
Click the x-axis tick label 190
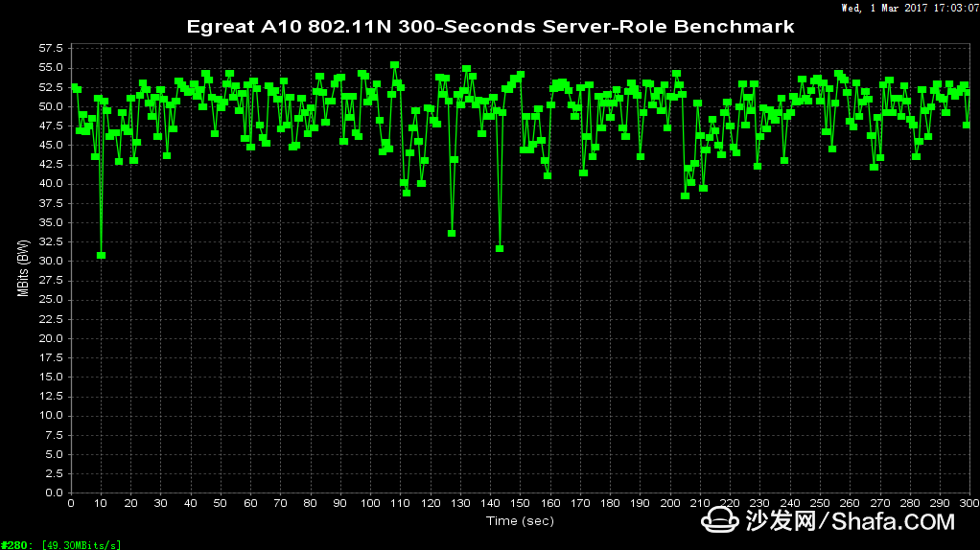point(640,503)
